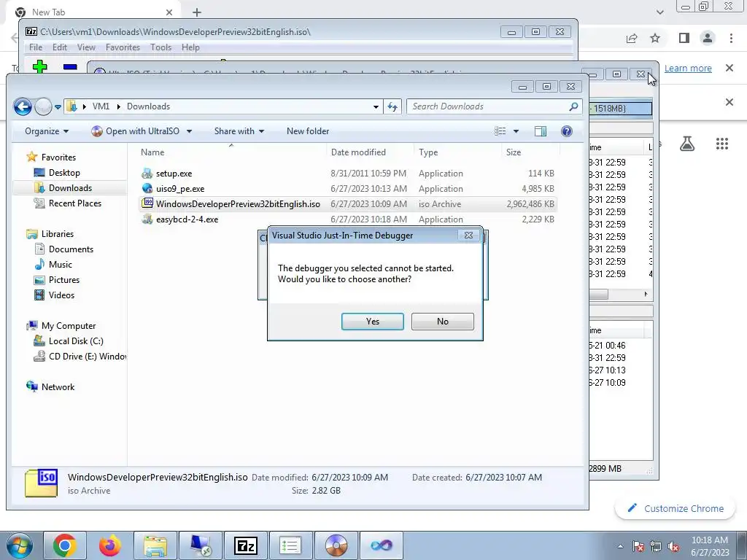Open Google apps grid icon
The image size is (747, 560).
click(x=722, y=144)
